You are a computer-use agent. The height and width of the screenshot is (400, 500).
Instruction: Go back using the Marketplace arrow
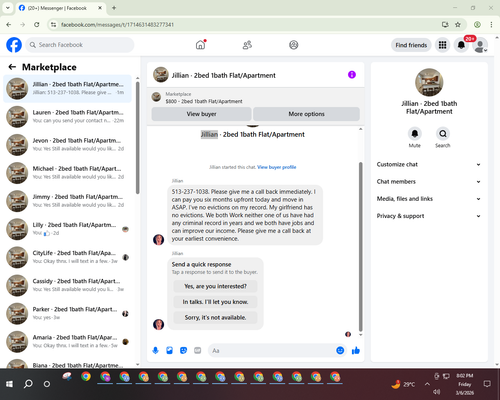[12, 67]
